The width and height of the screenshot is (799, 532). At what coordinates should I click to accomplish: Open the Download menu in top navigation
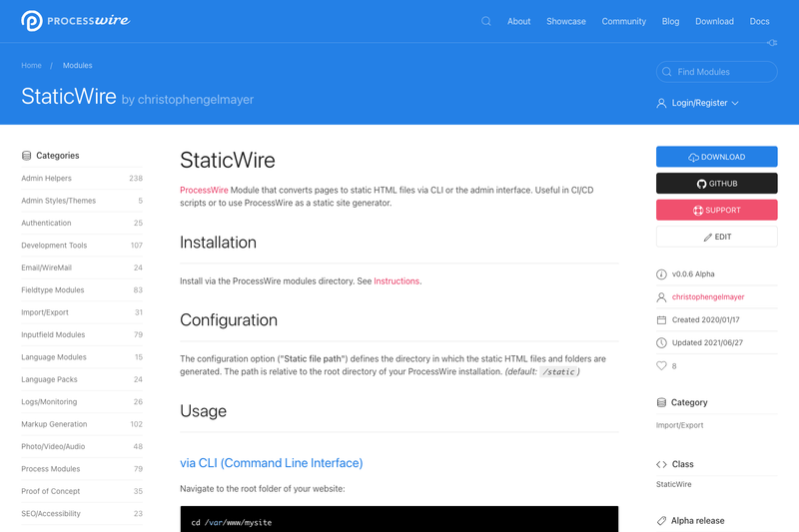714,21
